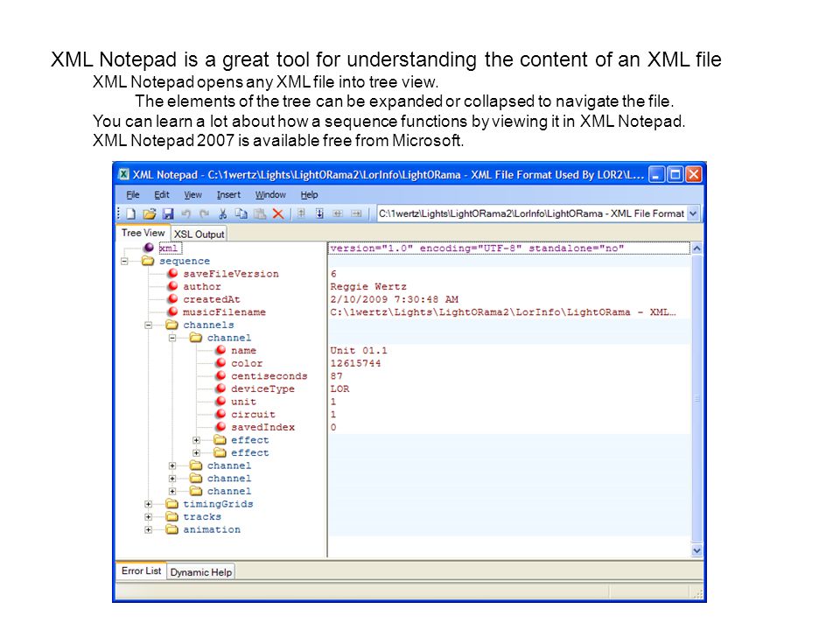Collapse the channels node
Image resolution: width=840 pixels, height=630 pixels.
149,325
